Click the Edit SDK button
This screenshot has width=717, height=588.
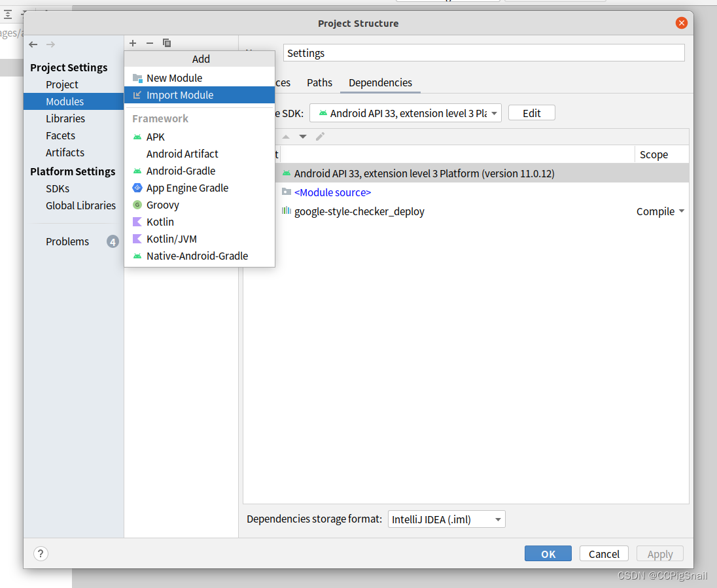(x=531, y=113)
